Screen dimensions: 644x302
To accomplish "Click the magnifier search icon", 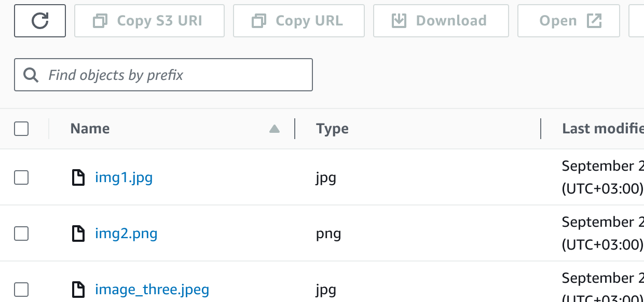I will [x=31, y=75].
